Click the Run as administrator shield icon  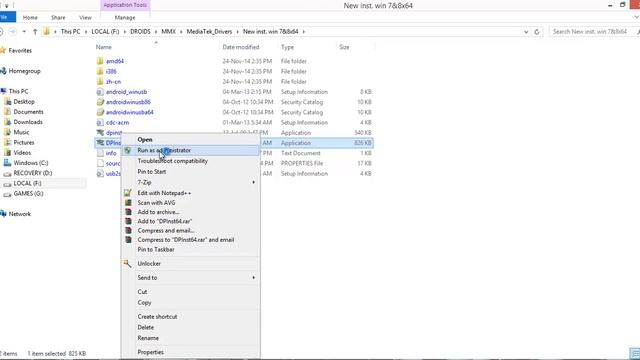pos(128,150)
